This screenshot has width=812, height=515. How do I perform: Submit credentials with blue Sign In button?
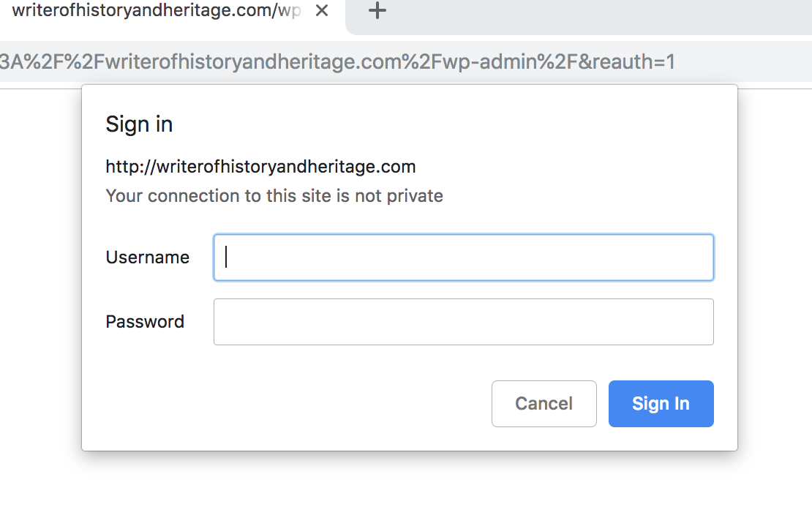coord(661,404)
